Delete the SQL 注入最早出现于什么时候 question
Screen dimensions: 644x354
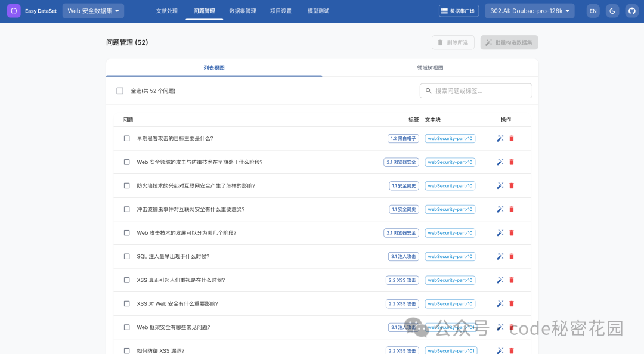tap(512, 257)
